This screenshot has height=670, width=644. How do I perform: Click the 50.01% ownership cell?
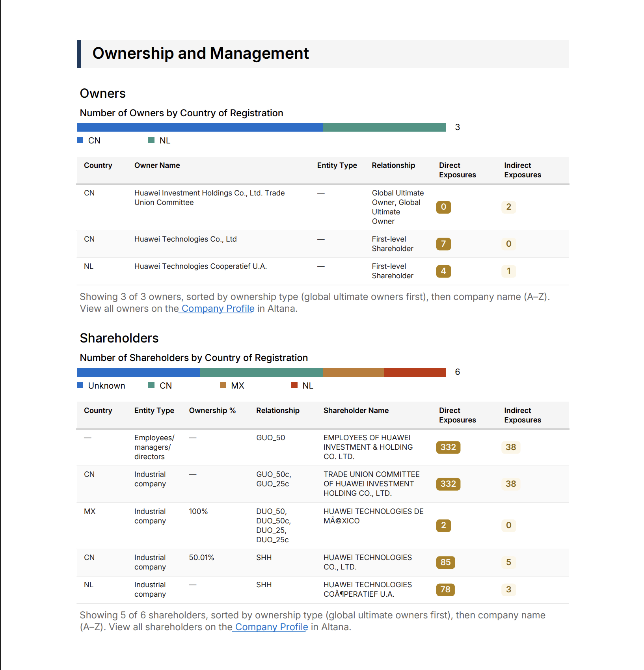[x=201, y=558]
